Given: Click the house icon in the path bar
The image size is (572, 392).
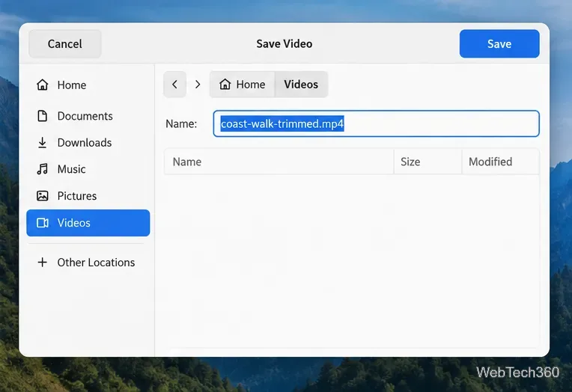Looking at the screenshot, I should [225, 85].
